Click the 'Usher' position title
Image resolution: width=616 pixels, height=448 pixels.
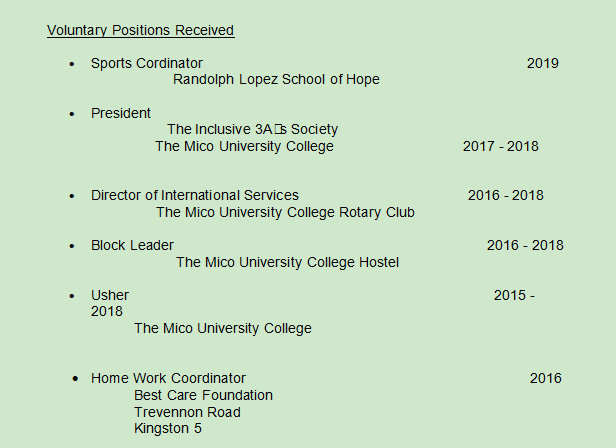[x=110, y=295]
